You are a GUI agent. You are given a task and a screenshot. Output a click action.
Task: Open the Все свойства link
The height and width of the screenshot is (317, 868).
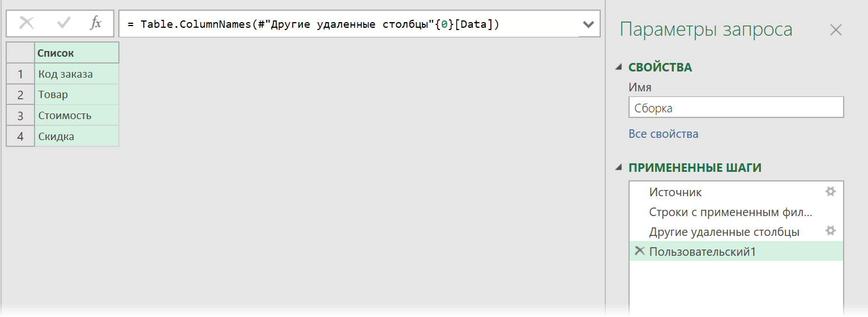663,134
